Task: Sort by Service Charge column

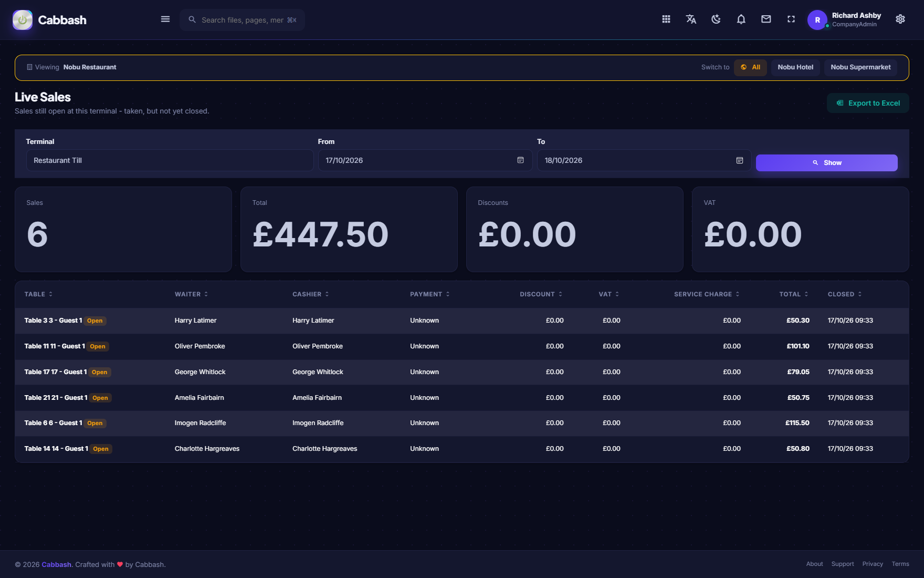Action: (707, 294)
